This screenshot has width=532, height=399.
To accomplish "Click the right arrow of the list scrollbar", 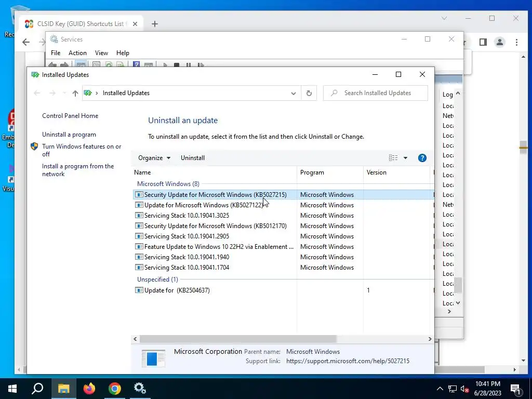I will point(430,339).
